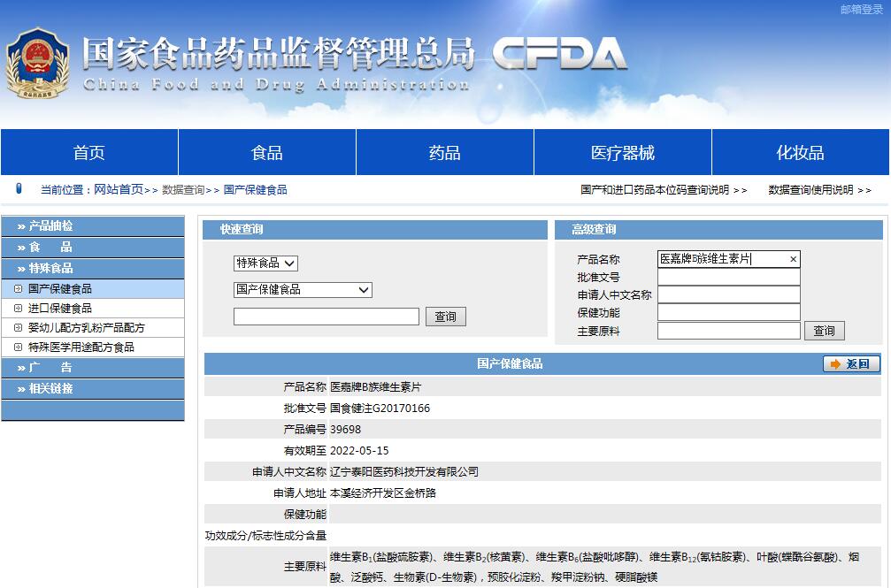Screen dimensions: 891x588
Task: Expand the 产品抽检 sidebar section
Action: 93,226
